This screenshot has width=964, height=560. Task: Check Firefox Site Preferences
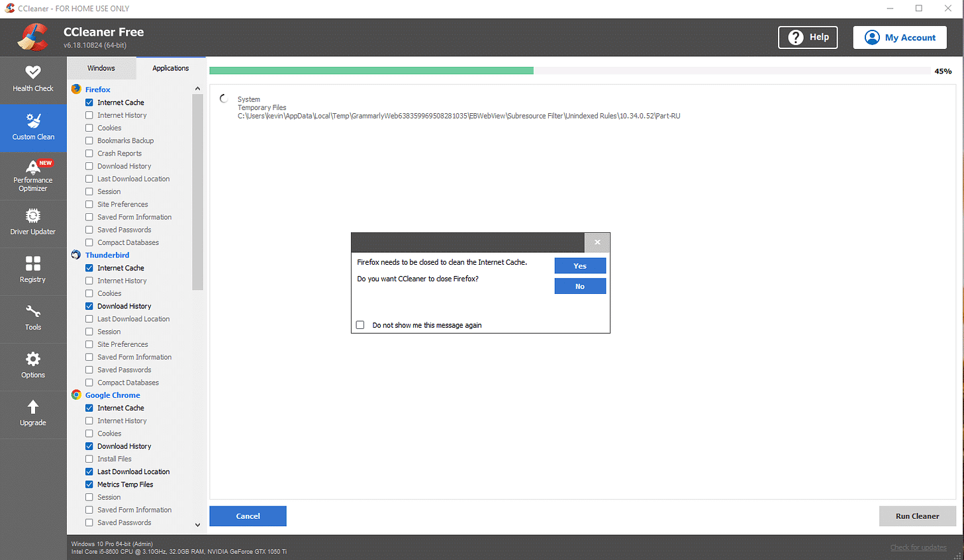89,205
